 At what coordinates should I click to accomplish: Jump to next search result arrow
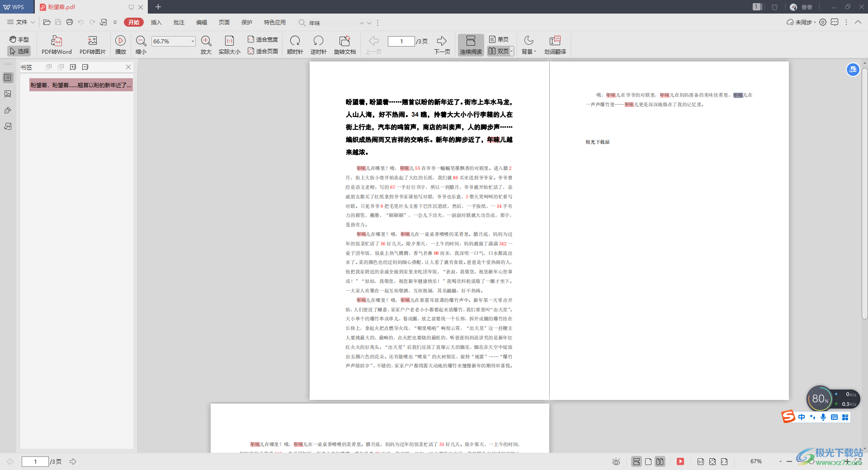coord(369,23)
